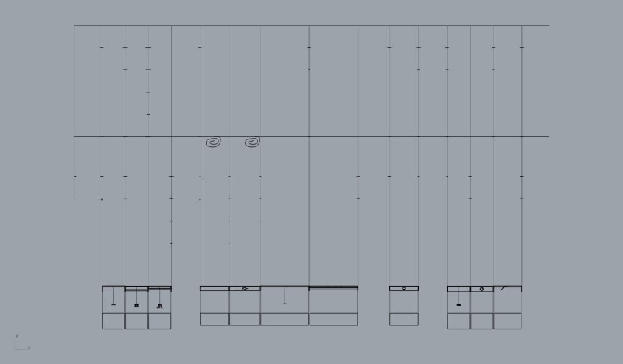
Task: Select the dome symbol in isolated single box
Action: point(404,289)
